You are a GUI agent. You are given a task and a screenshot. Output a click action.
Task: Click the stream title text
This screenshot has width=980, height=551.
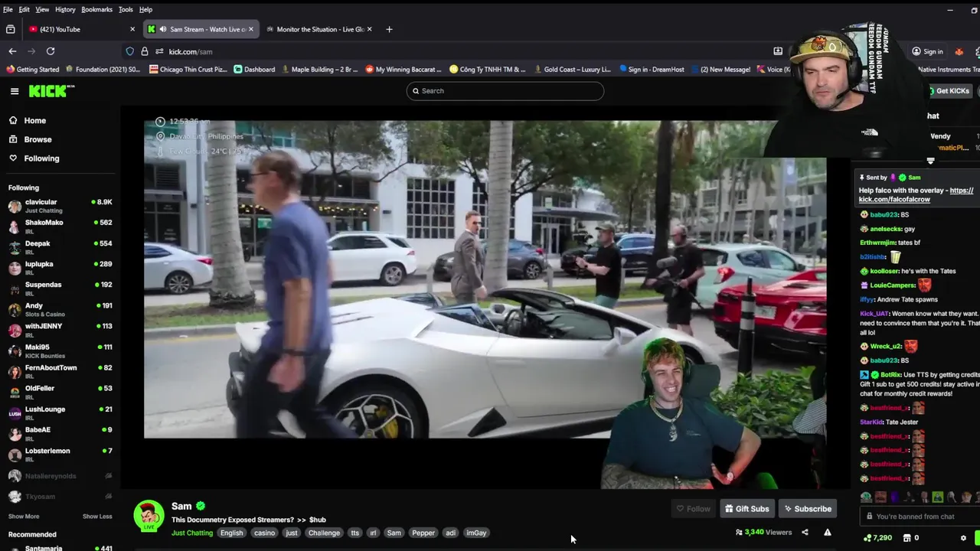(x=249, y=520)
